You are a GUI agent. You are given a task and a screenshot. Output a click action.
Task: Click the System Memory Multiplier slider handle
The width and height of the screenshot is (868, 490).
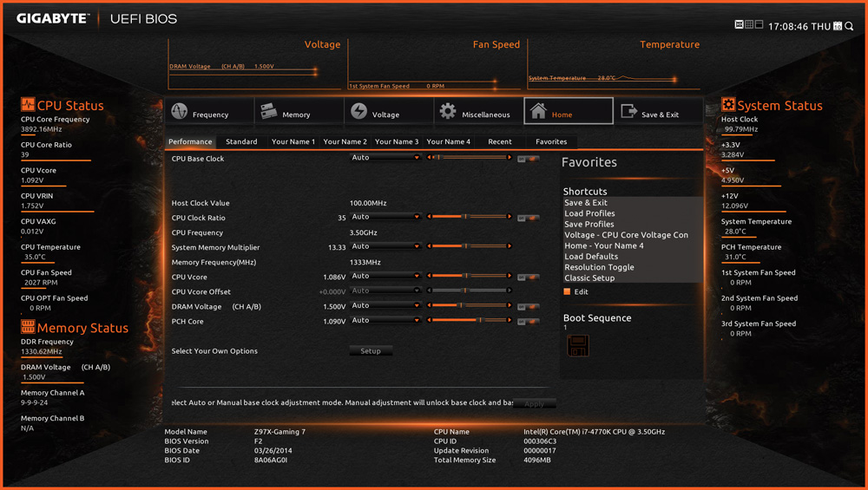click(x=465, y=246)
